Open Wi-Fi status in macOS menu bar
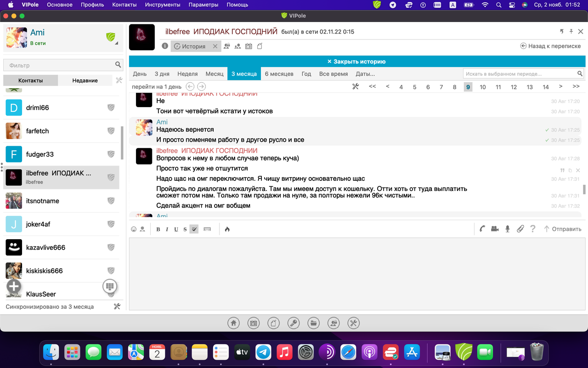This screenshot has width=588, height=368. (x=485, y=5)
